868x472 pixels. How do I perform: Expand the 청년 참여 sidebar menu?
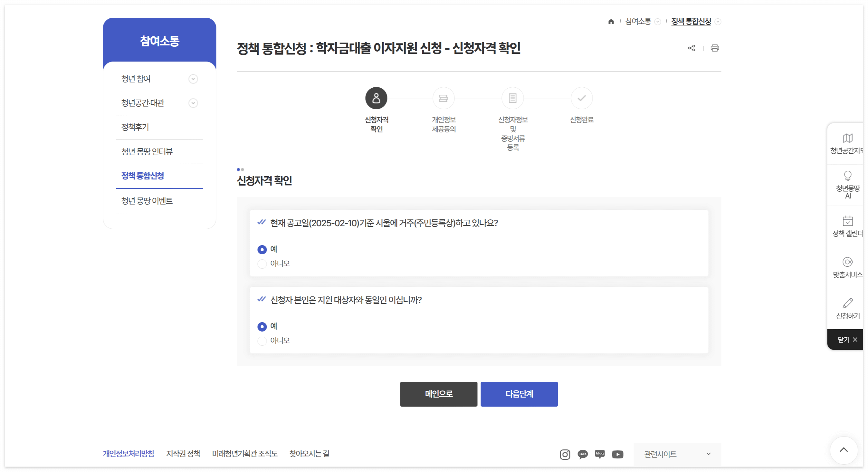193,79
